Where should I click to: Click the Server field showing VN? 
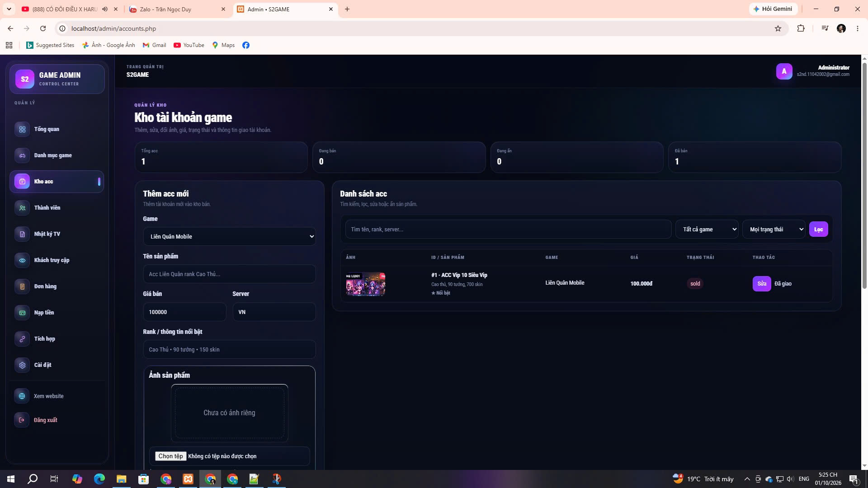(x=274, y=312)
